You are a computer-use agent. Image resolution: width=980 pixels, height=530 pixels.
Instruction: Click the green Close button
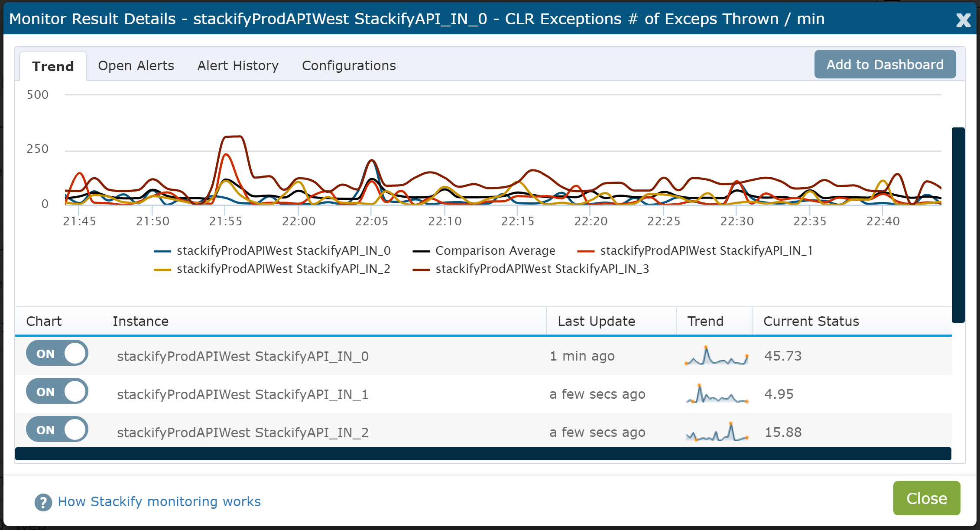point(926,498)
